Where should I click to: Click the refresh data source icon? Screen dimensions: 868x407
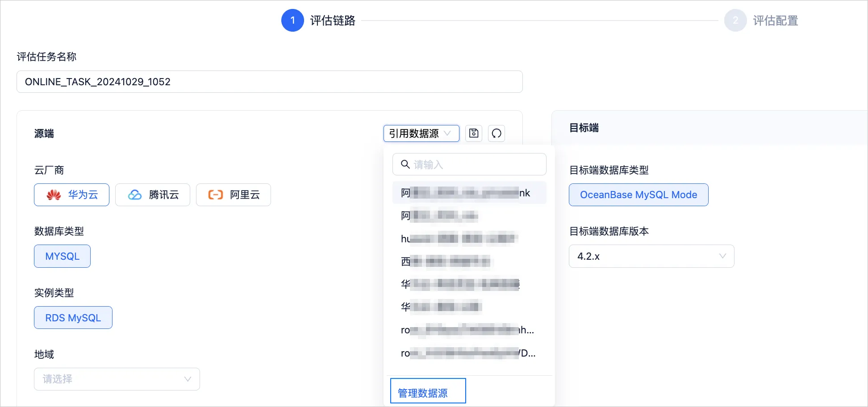pyautogui.click(x=497, y=133)
